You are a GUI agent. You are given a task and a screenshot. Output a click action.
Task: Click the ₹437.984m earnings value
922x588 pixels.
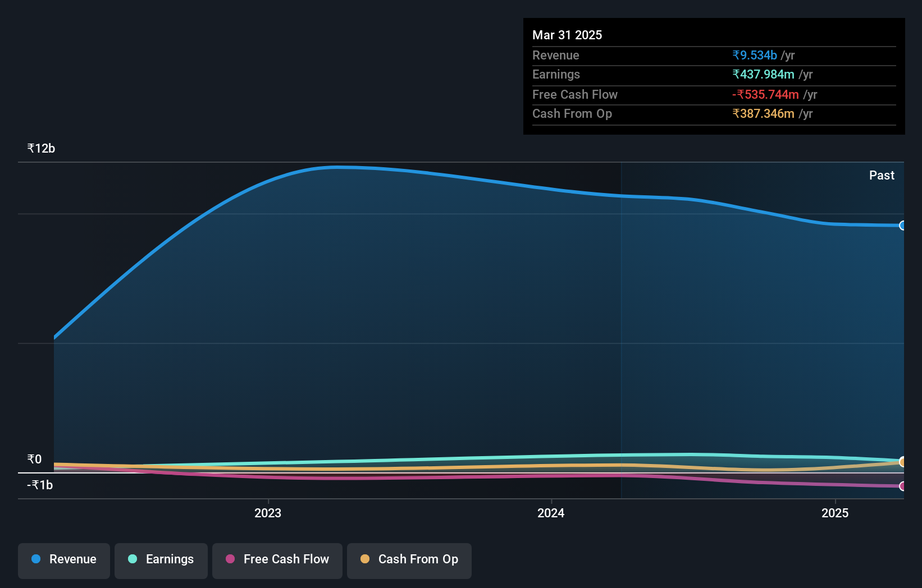tap(763, 74)
